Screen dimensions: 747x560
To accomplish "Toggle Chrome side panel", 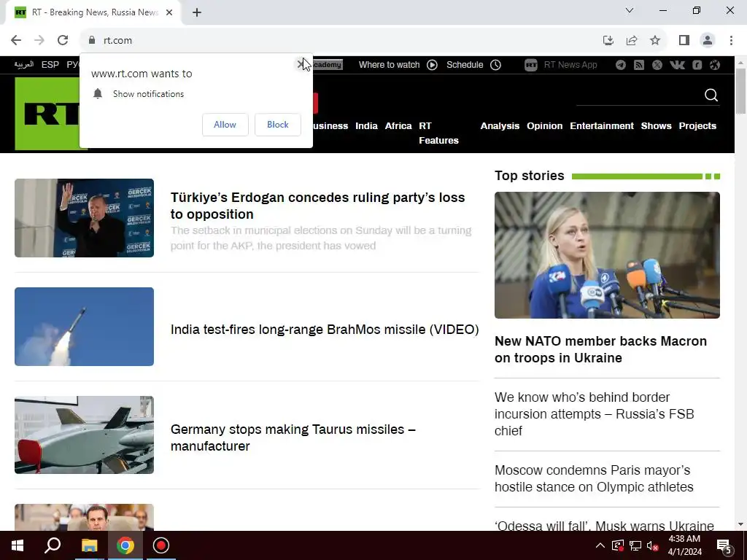I will (684, 40).
